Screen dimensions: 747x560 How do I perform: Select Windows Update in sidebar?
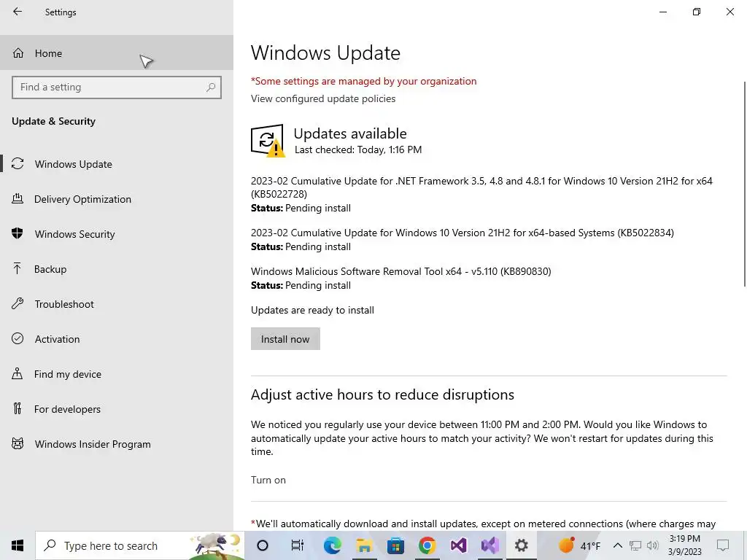pyautogui.click(x=117, y=164)
